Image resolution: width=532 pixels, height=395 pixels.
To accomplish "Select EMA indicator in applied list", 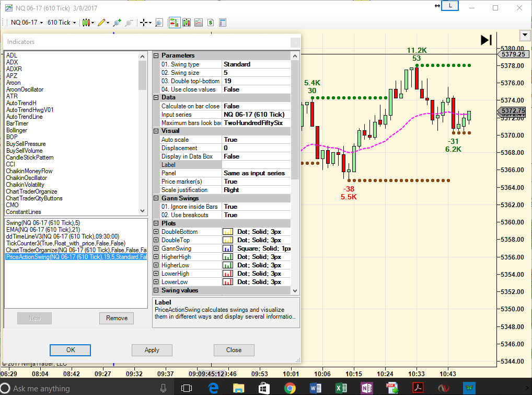I will [x=43, y=230].
